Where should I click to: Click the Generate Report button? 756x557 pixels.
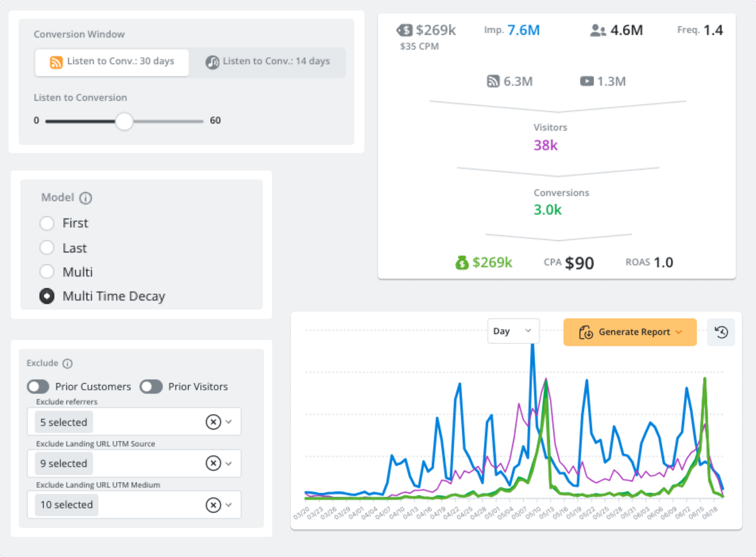[x=630, y=332]
